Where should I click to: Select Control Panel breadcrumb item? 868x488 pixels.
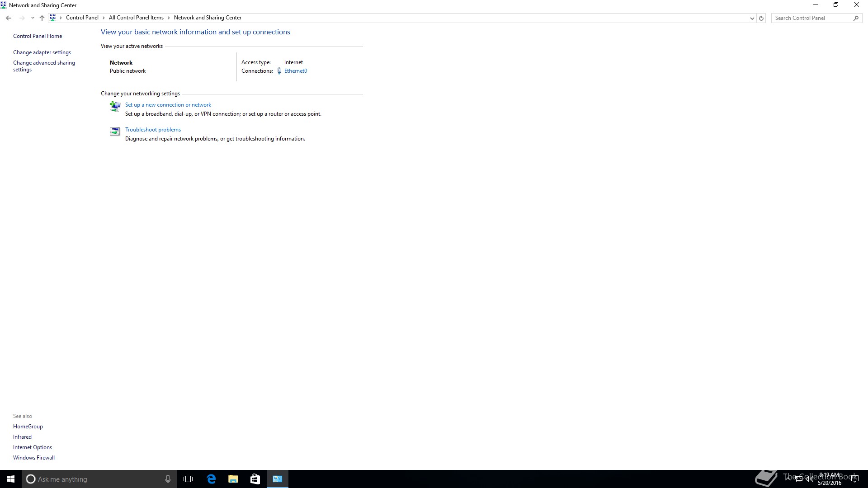82,18
